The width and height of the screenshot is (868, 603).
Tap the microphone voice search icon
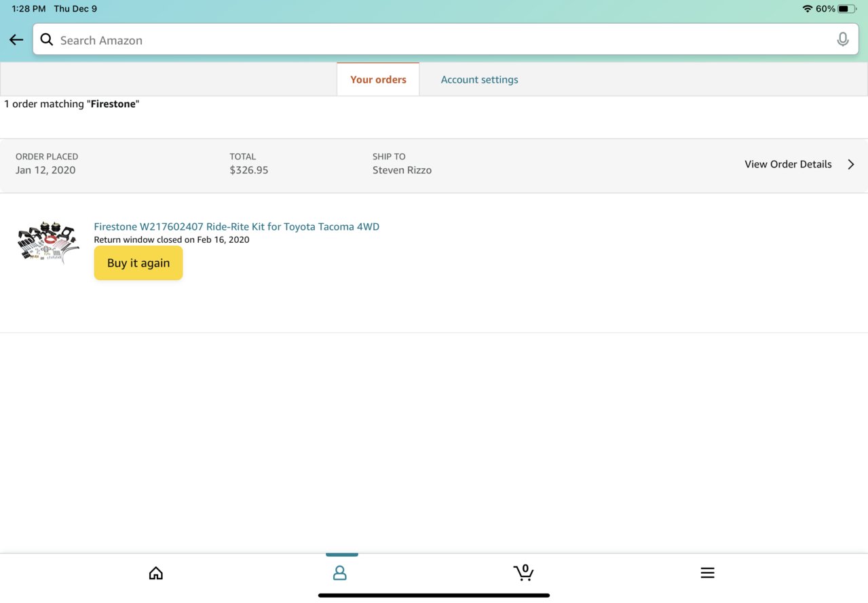pos(842,39)
